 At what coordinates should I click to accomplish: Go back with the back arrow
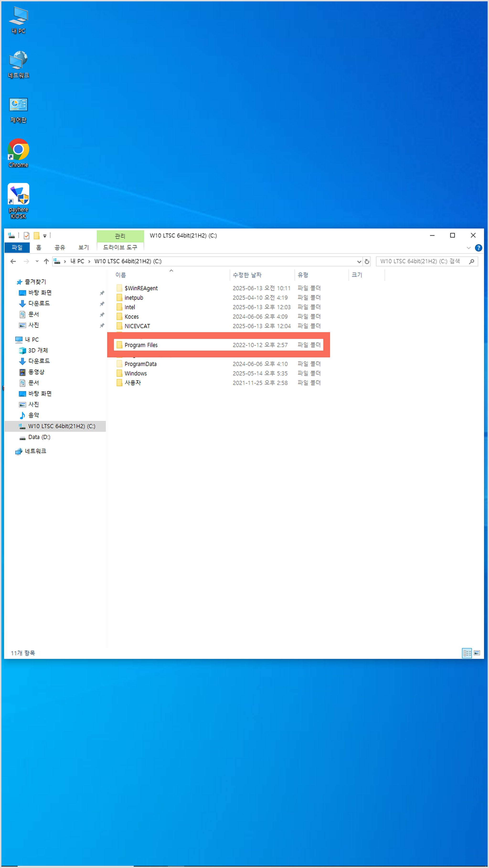[13, 261]
